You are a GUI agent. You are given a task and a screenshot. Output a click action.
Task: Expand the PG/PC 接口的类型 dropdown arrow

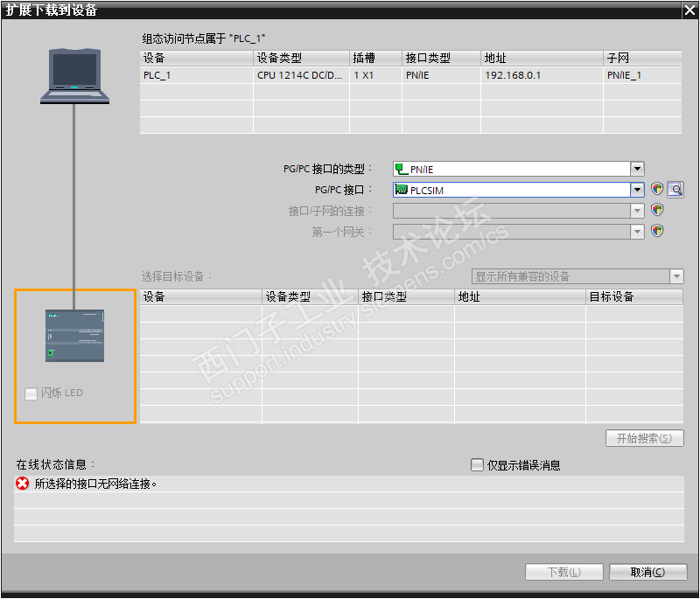click(x=637, y=169)
